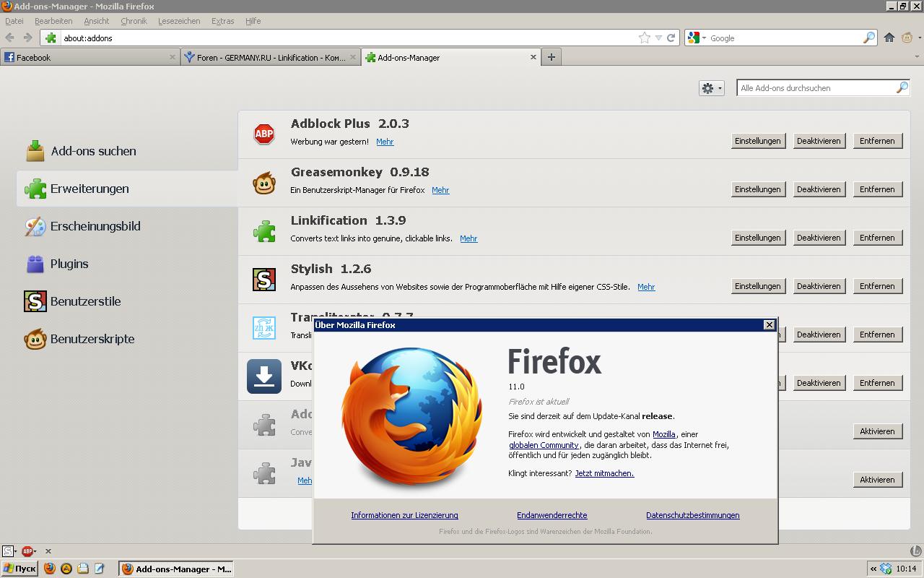Click Mehr link for Adblock Plus
Screen dimensions: 924x578
click(385, 142)
